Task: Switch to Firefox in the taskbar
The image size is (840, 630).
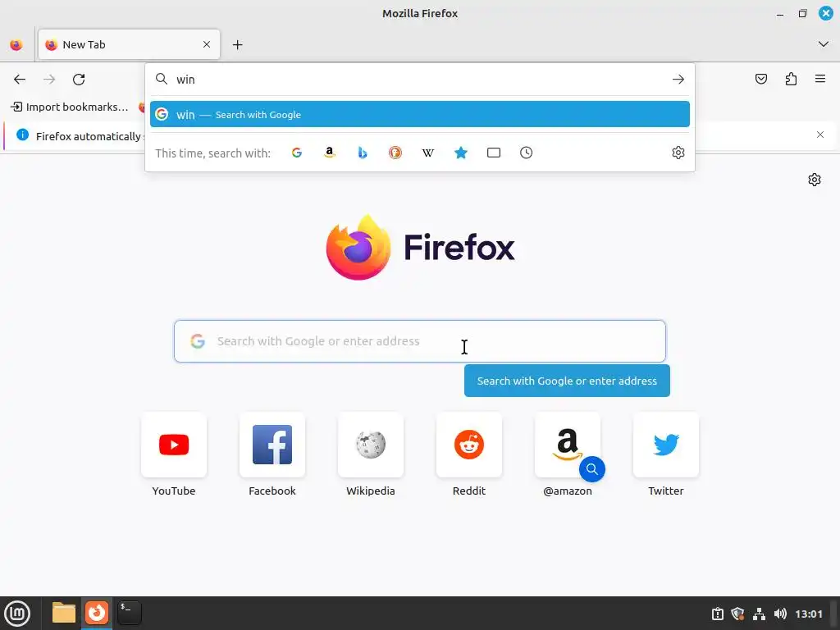Action: point(97,613)
